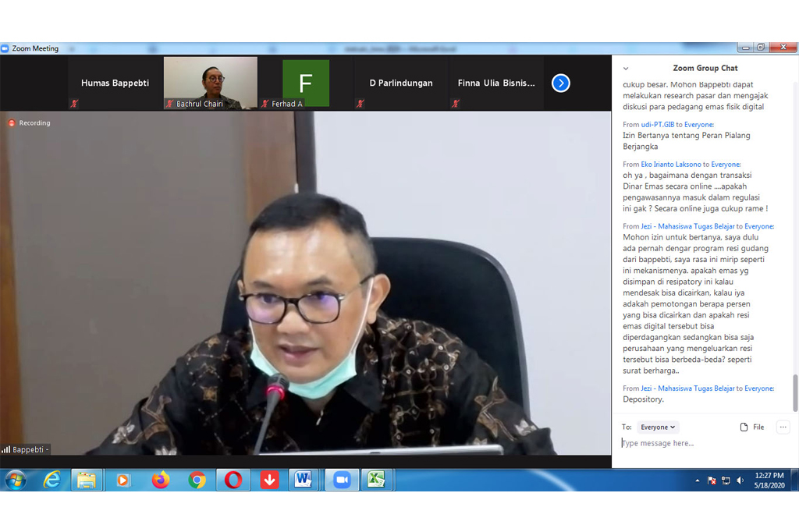Click the Zoom Meeting title bar icon
799x532 pixels.
pos(5,48)
